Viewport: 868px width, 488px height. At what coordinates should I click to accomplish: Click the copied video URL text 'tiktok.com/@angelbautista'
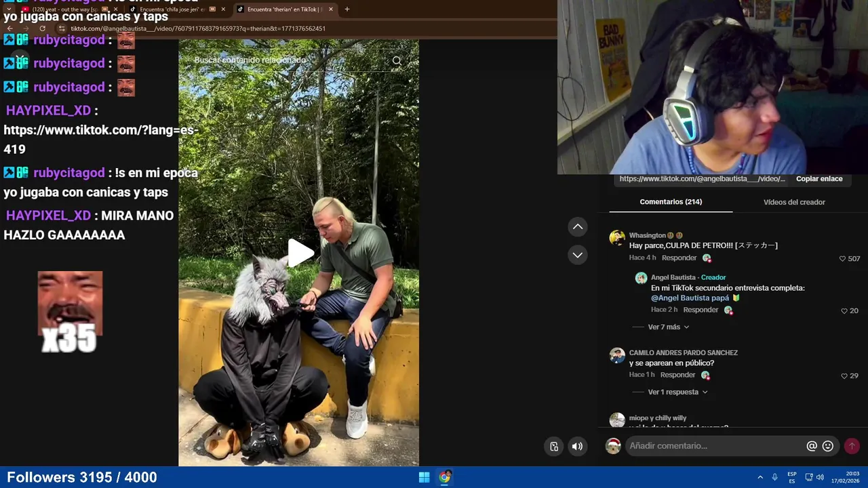click(702, 179)
